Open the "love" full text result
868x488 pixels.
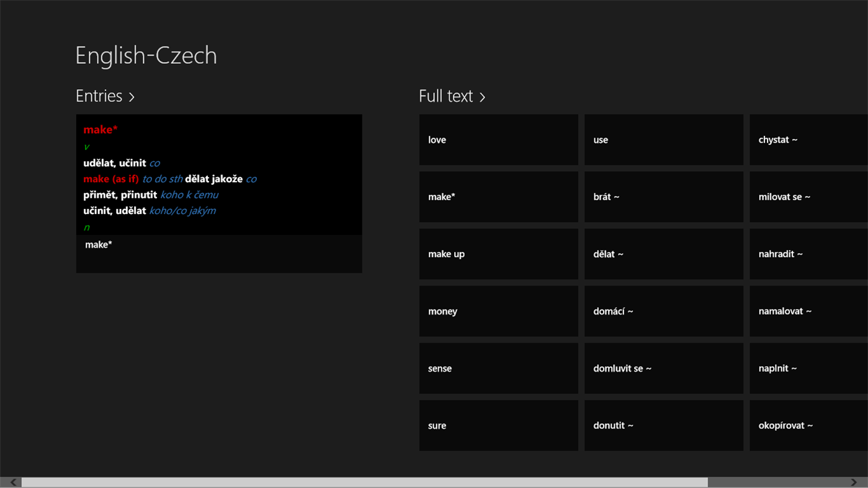[x=498, y=140]
